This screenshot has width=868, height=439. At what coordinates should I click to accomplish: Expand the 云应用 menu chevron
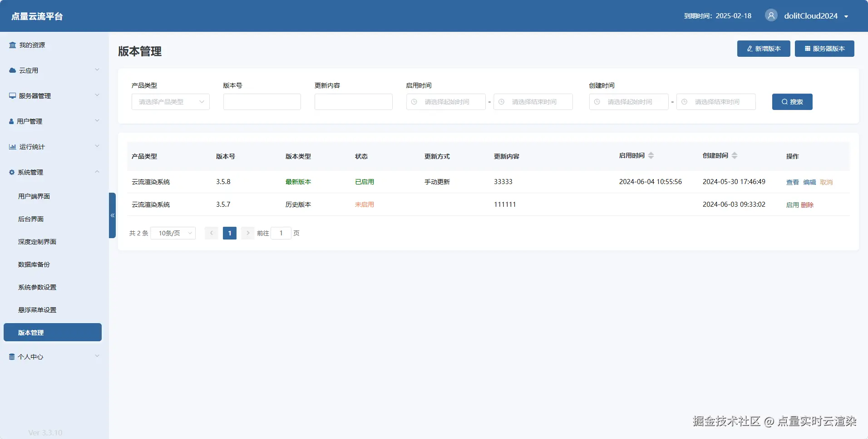97,70
